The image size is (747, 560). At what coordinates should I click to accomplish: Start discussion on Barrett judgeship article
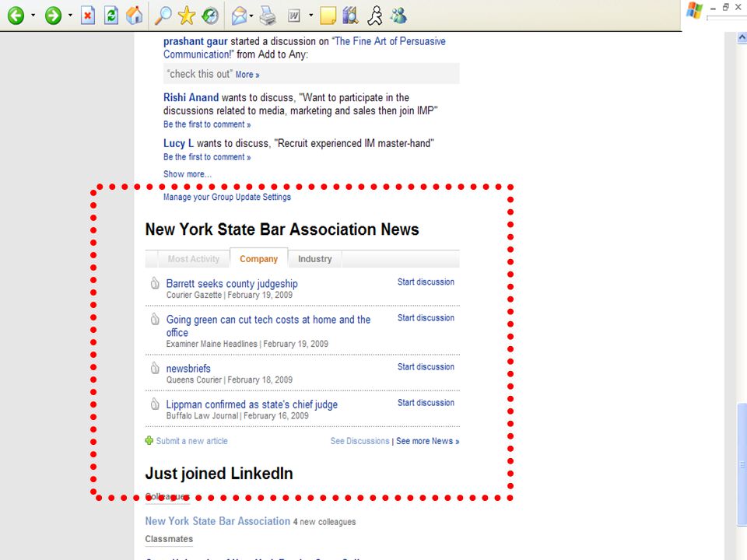[x=426, y=282]
